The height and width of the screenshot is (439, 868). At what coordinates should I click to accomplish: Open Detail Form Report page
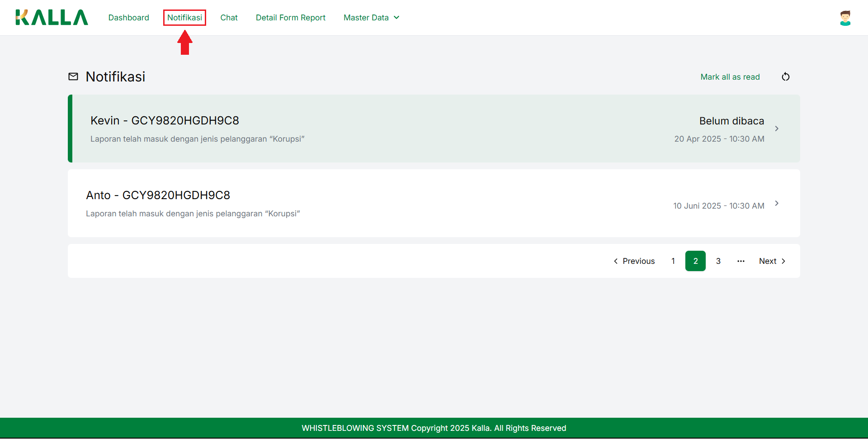290,18
